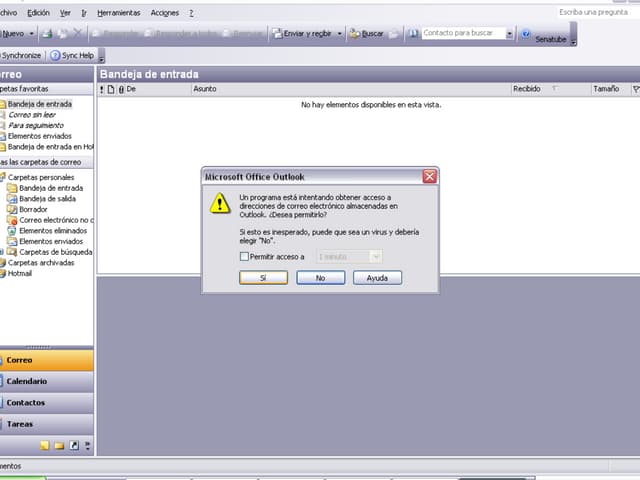Open the Enviar y recibir dropdown arrow
This screenshot has width=640, height=480.
pos(339,34)
